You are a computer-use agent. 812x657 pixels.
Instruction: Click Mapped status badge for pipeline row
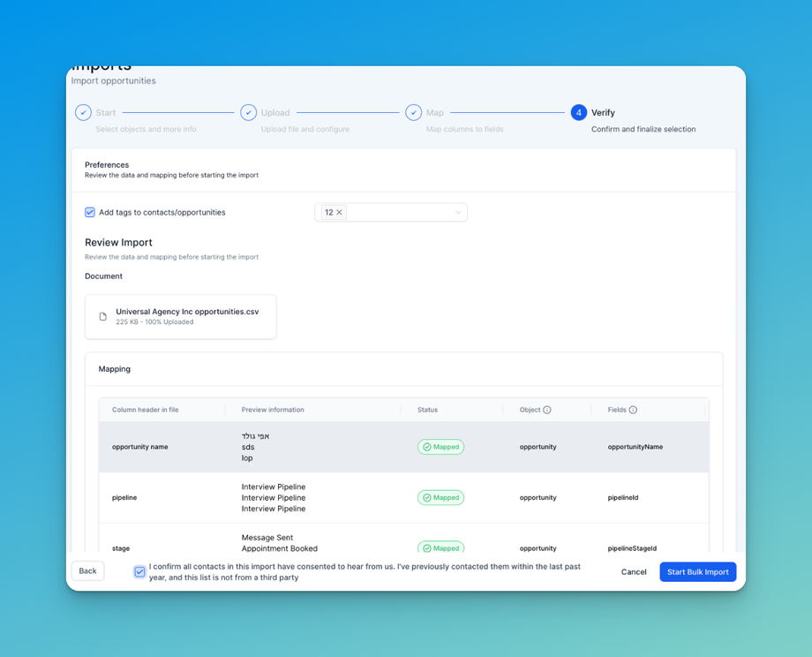440,498
